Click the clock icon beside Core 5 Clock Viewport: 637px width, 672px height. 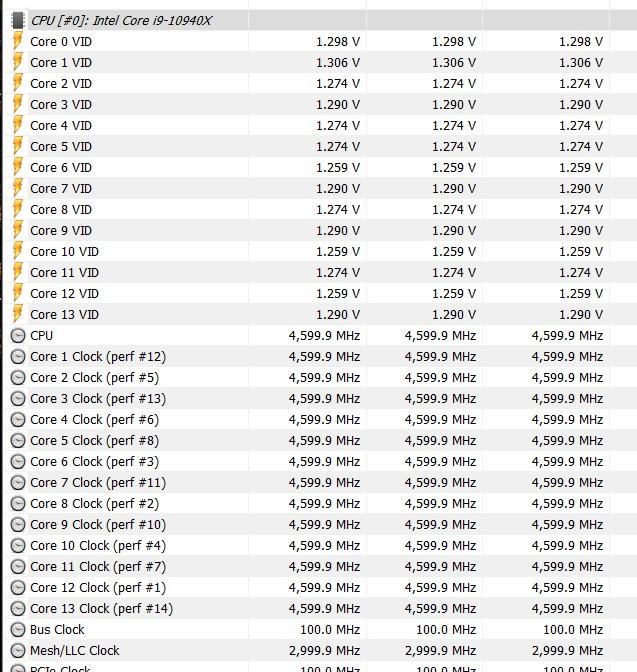point(18,441)
